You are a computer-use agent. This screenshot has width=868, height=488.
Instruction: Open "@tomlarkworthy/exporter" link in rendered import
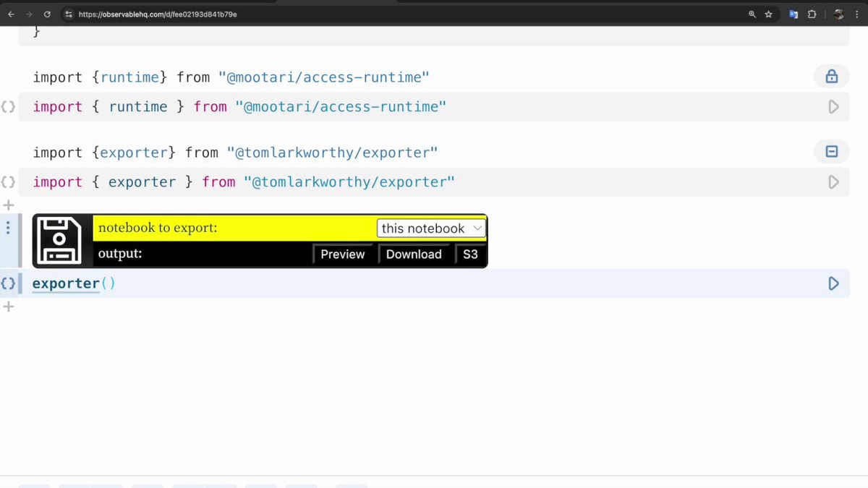pyautogui.click(x=333, y=152)
